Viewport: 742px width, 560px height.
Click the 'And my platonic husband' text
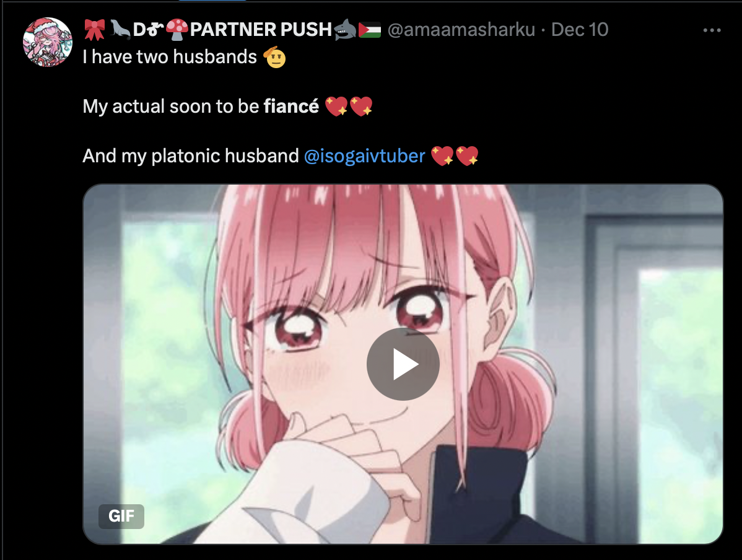pyautogui.click(x=191, y=155)
